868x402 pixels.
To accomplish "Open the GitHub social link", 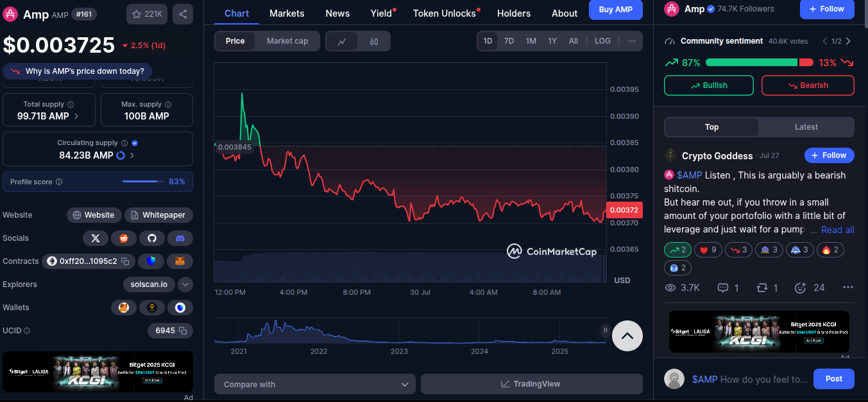I will [152, 238].
